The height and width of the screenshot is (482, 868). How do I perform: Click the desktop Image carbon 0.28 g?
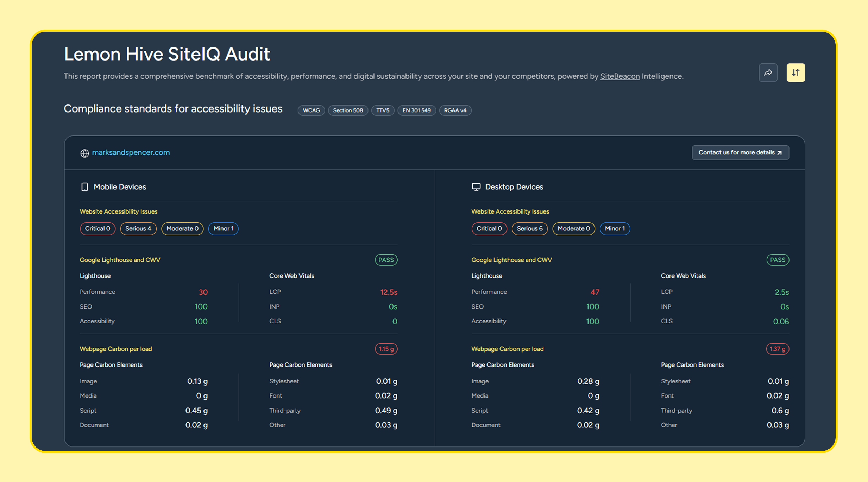[588, 381]
